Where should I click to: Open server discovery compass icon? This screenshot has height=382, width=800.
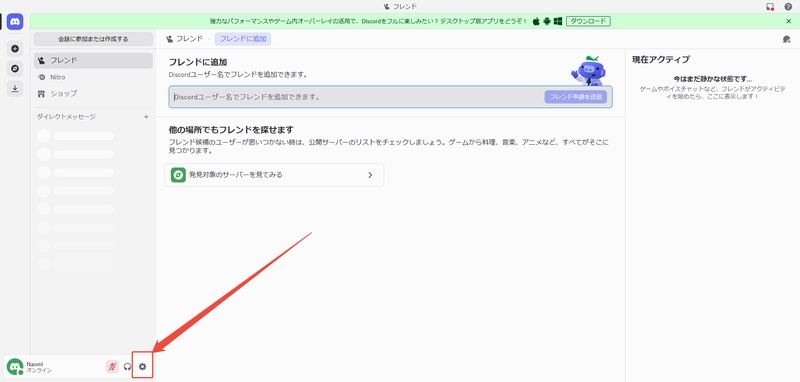15,68
